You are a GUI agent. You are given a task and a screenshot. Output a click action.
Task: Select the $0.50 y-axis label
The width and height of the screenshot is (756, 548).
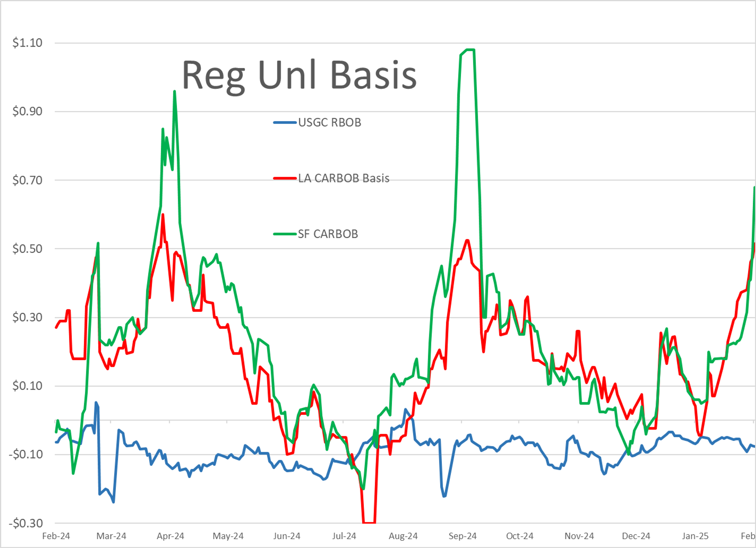click(x=27, y=249)
